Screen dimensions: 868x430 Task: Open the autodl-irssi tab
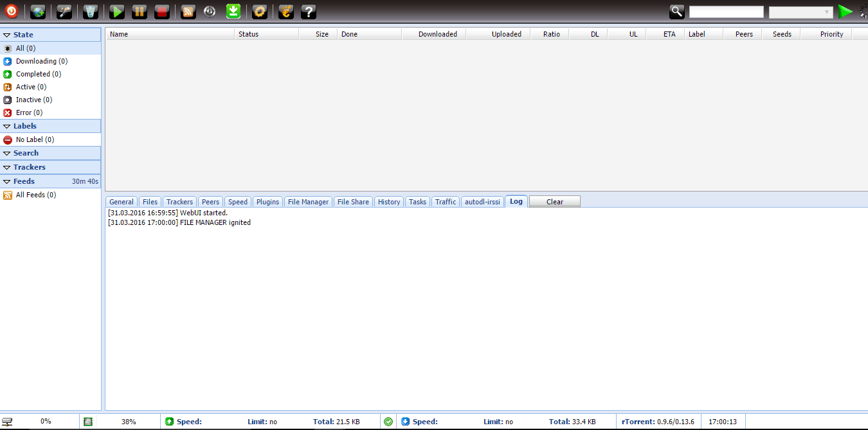point(482,202)
